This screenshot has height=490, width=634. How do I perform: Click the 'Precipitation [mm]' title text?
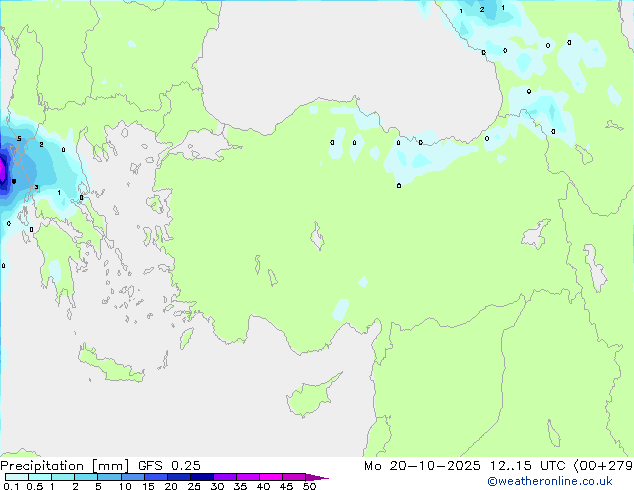pos(65,466)
